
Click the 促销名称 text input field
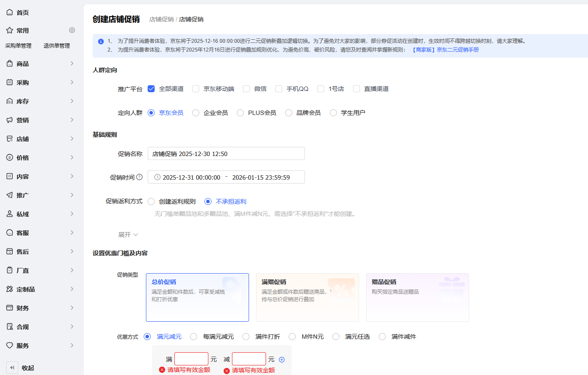pyautogui.click(x=226, y=154)
